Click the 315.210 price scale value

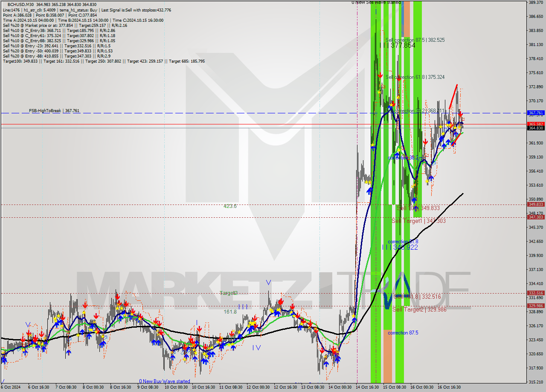click(x=536, y=382)
